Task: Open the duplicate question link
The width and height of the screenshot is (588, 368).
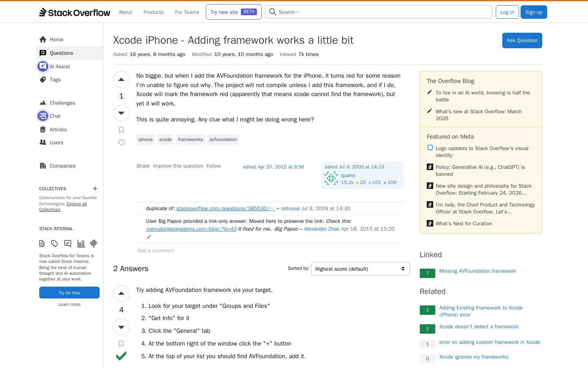Action: pos(225,209)
